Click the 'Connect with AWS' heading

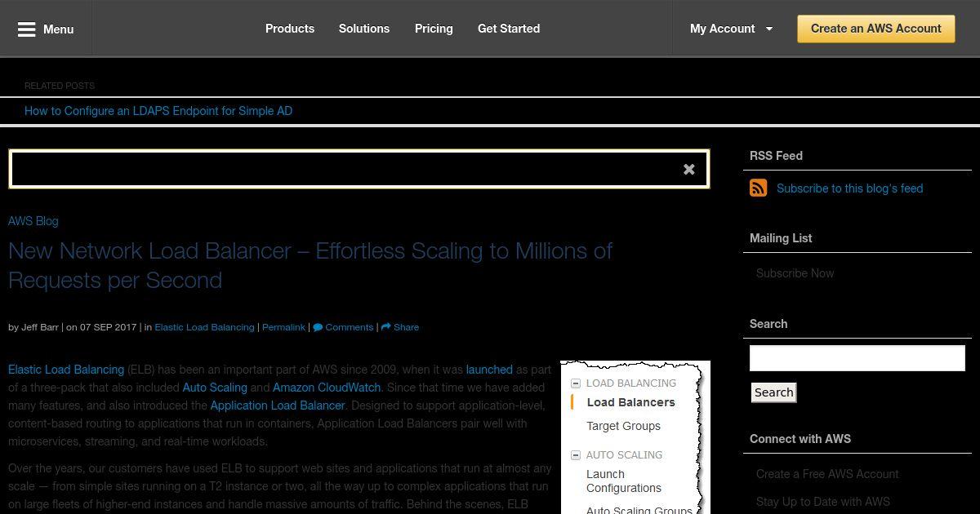[x=800, y=439]
